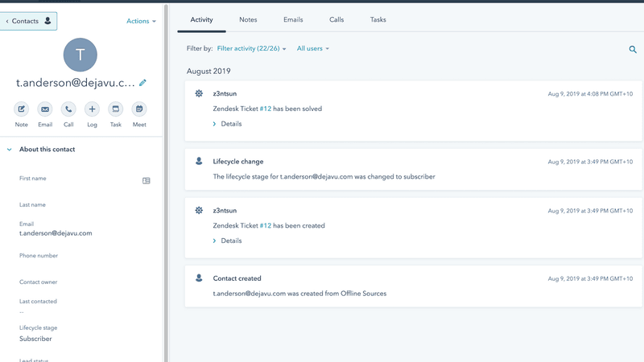
Task: Click the August 2019 heading
Action: tap(208, 71)
